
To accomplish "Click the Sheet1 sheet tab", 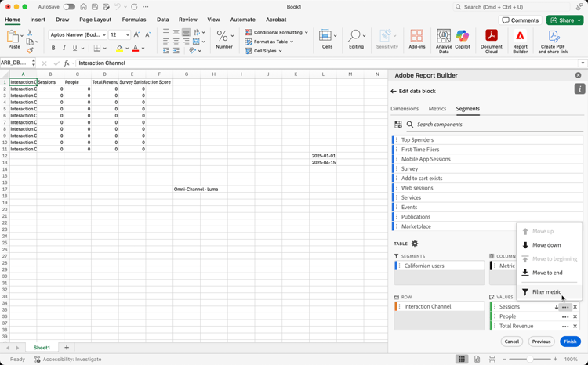I will [x=42, y=348].
